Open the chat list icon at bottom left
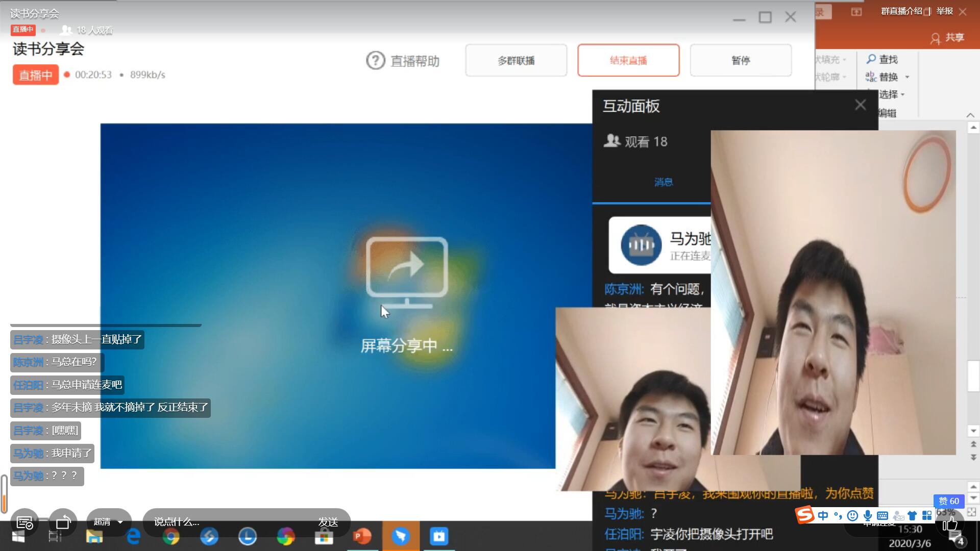980x551 pixels. click(x=24, y=522)
